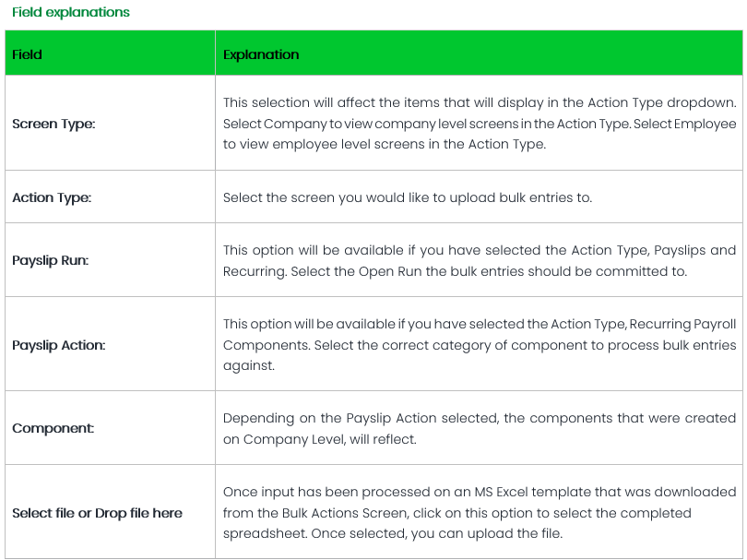Image resolution: width=747 pixels, height=560 pixels.
Task: Click the 'Field' column header
Action: click(x=28, y=54)
